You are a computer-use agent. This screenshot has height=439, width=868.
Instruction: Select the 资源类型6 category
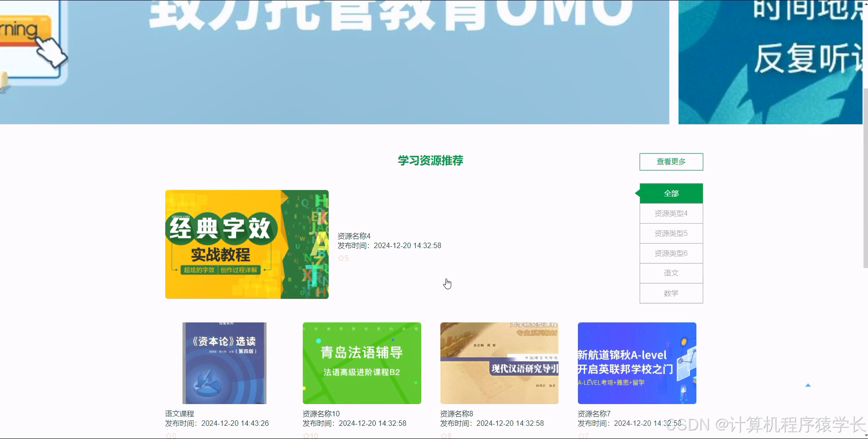click(671, 253)
